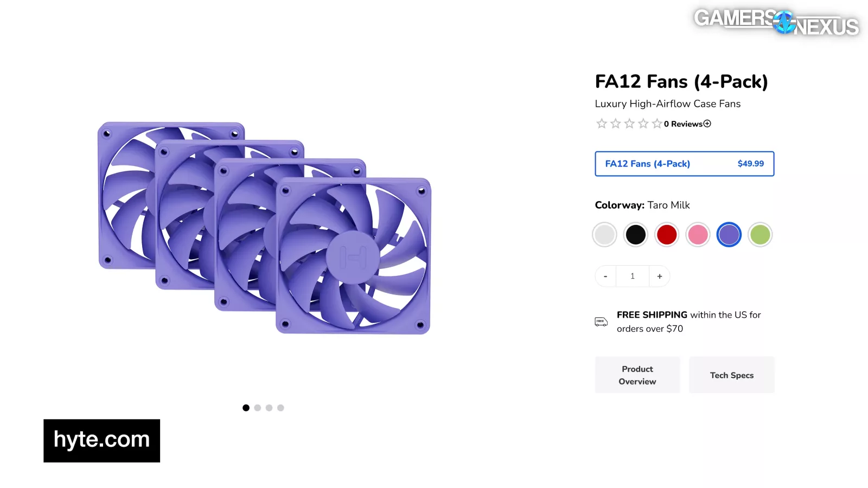868x488 pixels.
Task: Switch to the Tech Specs tab
Action: coord(732,375)
